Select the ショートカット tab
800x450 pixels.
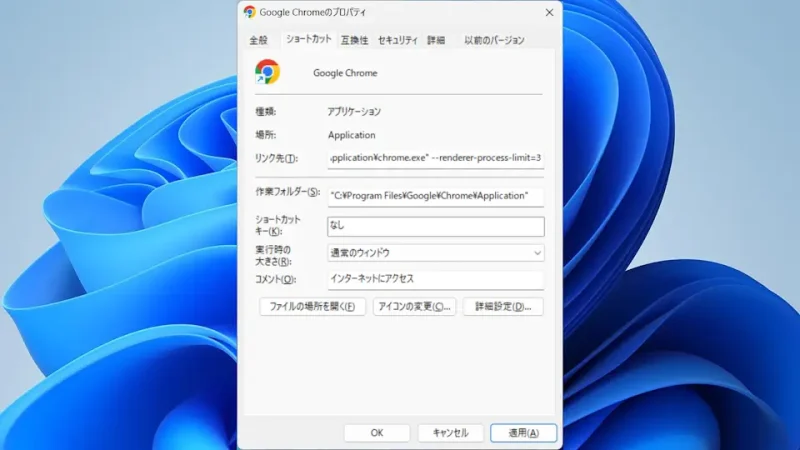point(308,39)
